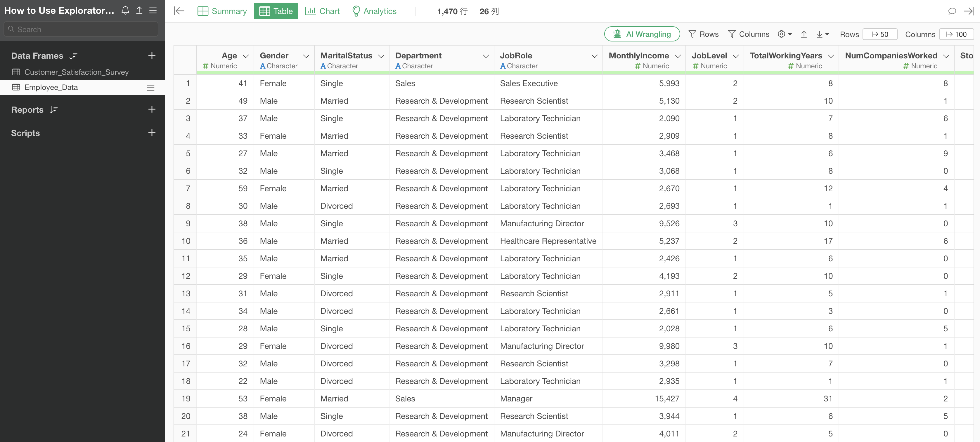Open the Gender column dropdown menu

click(306, 56)
